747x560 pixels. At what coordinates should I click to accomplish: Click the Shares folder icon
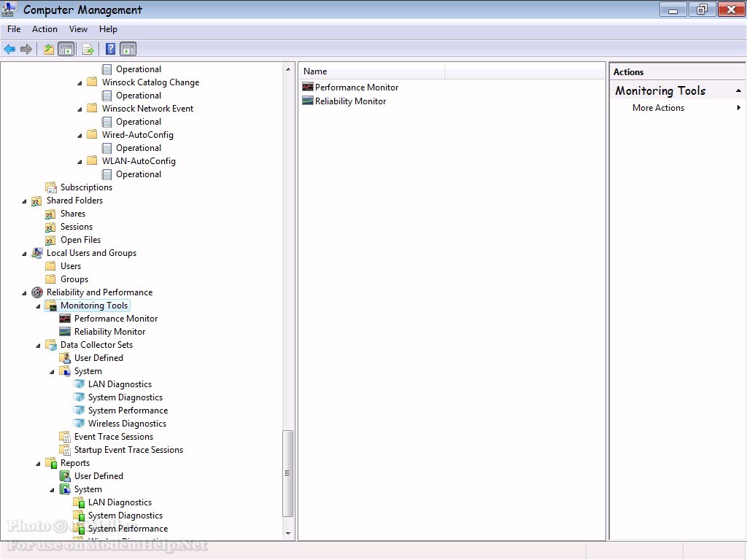click(x=50, y=214)
